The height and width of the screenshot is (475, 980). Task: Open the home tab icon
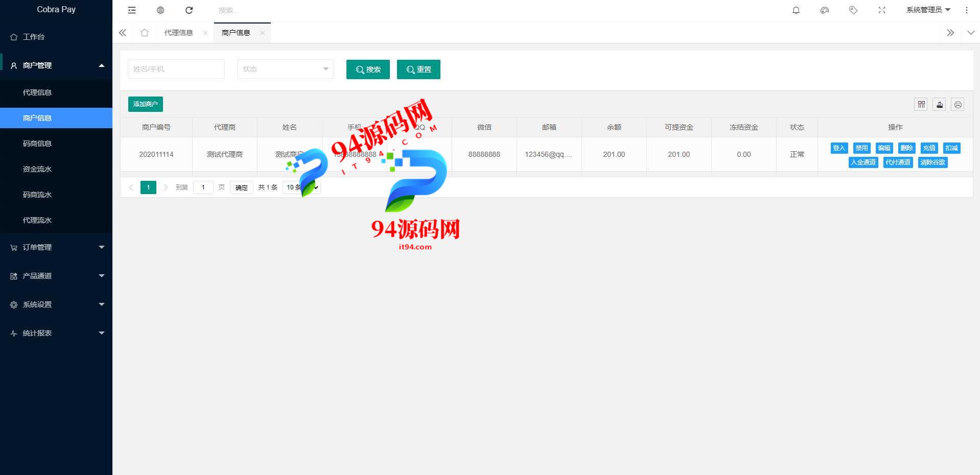point(145,33)
